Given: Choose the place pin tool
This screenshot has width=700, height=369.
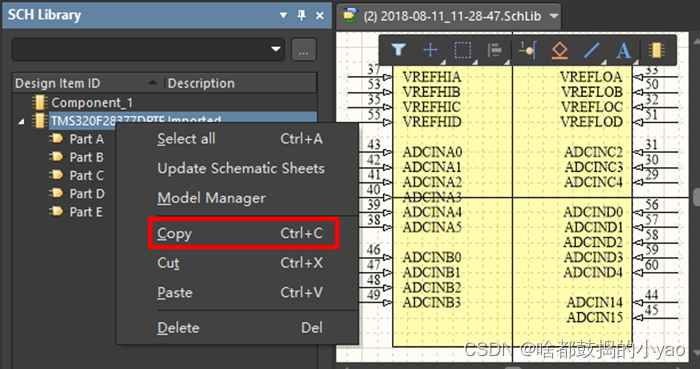Looking at the screenshot, I should [x=528, y=50].
